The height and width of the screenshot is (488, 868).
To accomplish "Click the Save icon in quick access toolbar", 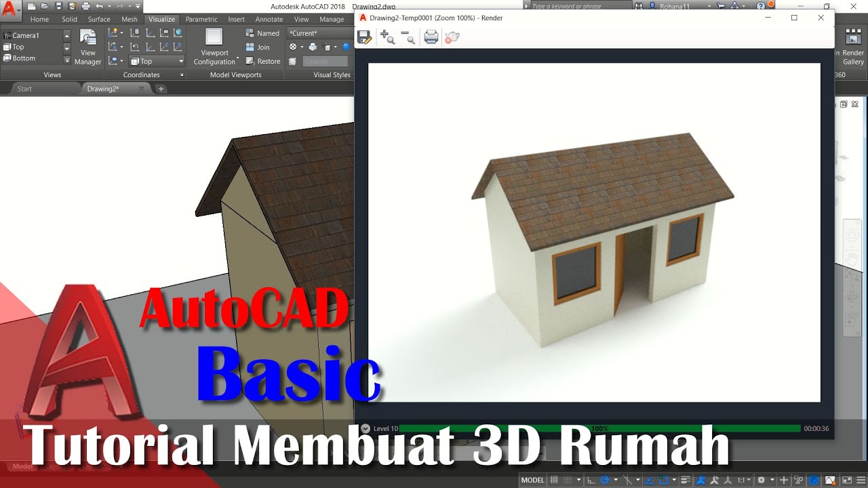I will click(58, 6).
